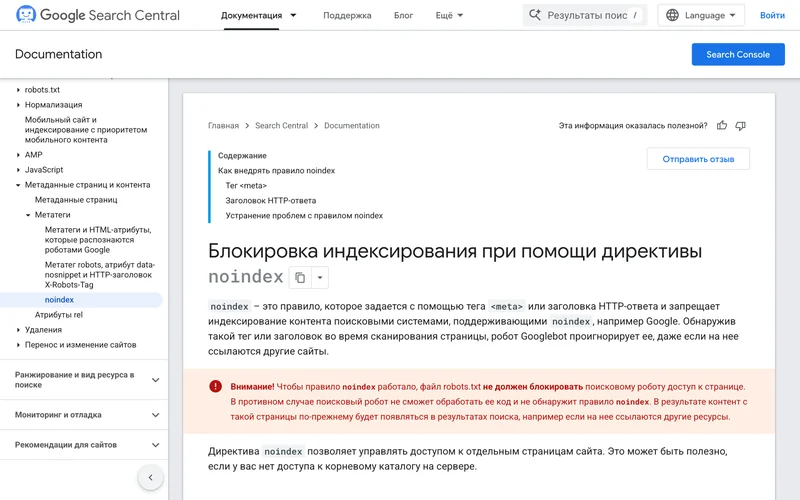Open the Language dropdown
This screenshot has width=800, height=500.
click(x=701, y=15)
